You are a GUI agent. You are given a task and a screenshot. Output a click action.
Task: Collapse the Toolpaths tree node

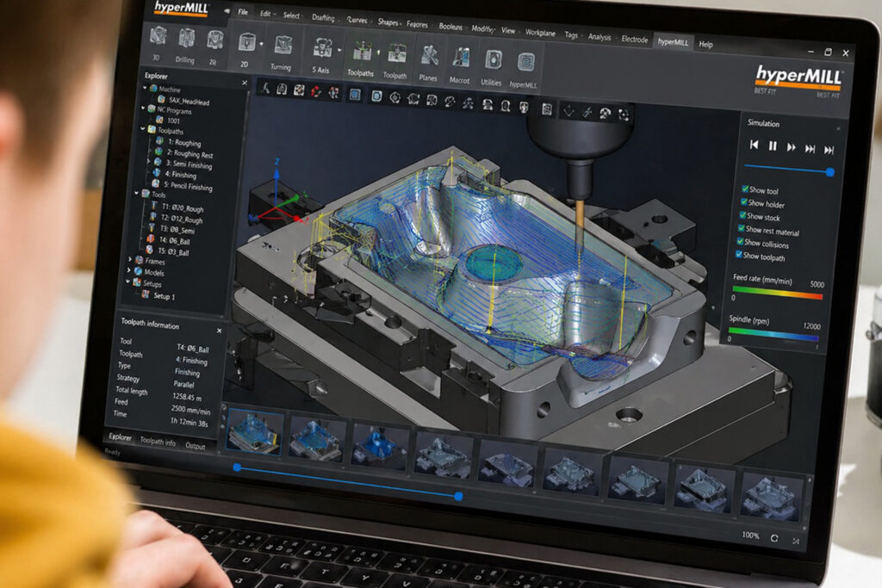tap(144, 131)
